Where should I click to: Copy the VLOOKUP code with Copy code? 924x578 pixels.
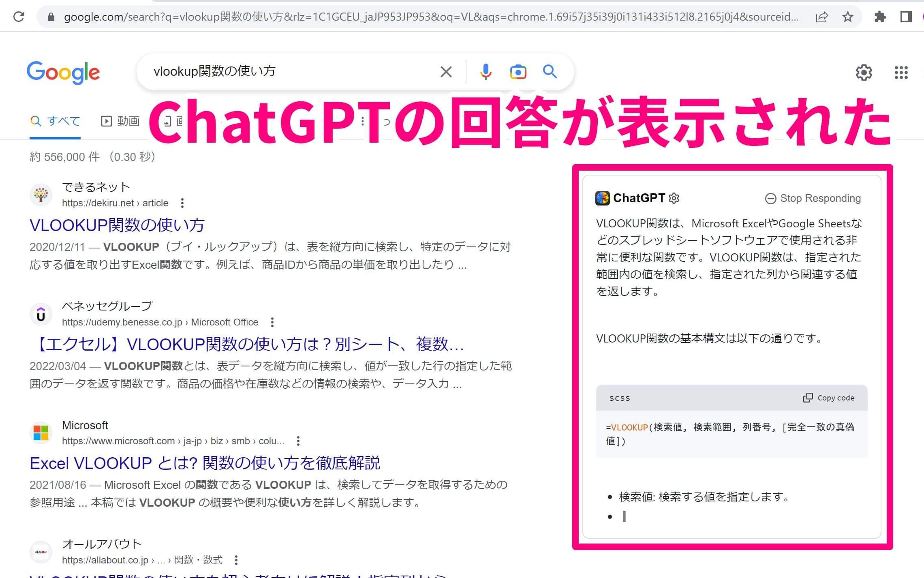[x=828, y=398]
